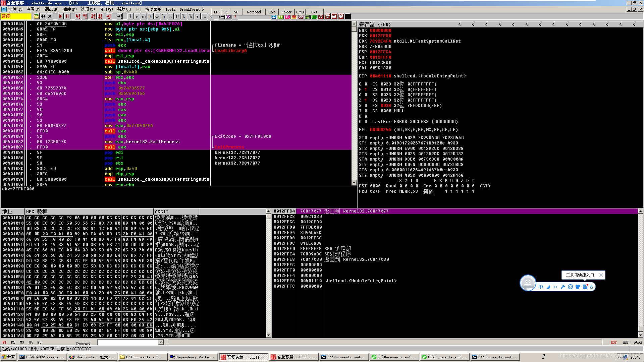Open Call stack via 'k' icon
The height and width of the screenshot is (362, 644).
[x=184, y=16]
